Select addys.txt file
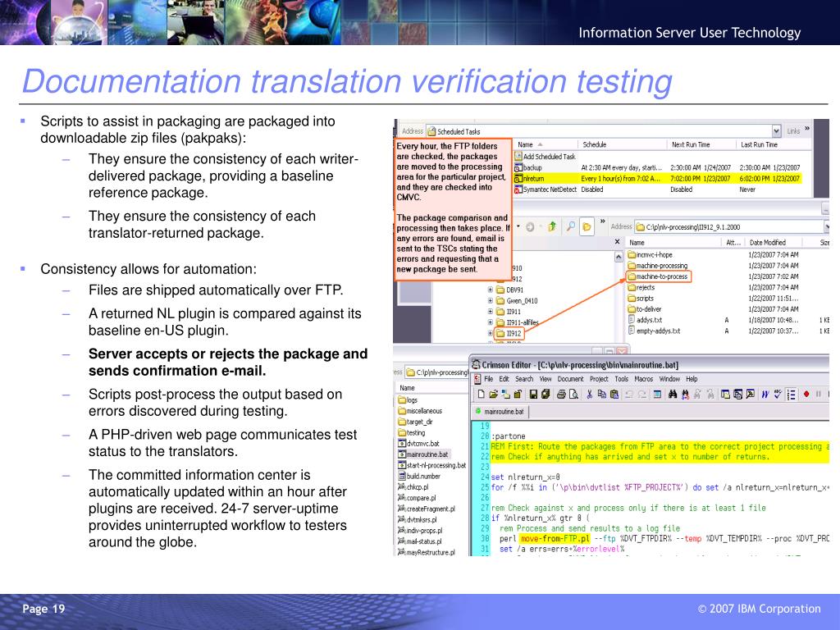This screenshot has height=630, width=840. click(x=645, y=320)
